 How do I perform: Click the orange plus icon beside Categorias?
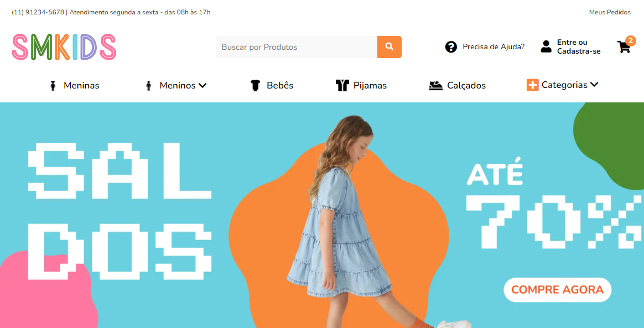click(x=532, y=85)
